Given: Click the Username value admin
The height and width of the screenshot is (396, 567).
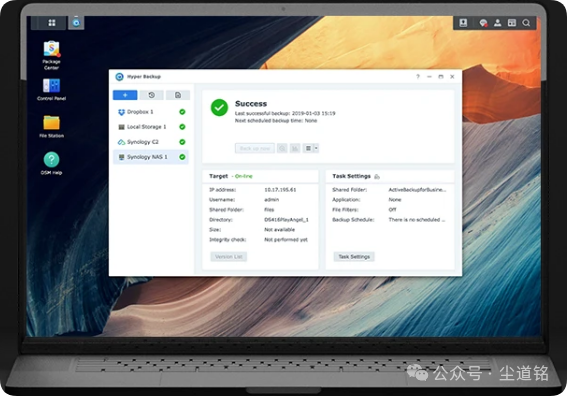Looking at the screenshot, I should tap(272, 200).
